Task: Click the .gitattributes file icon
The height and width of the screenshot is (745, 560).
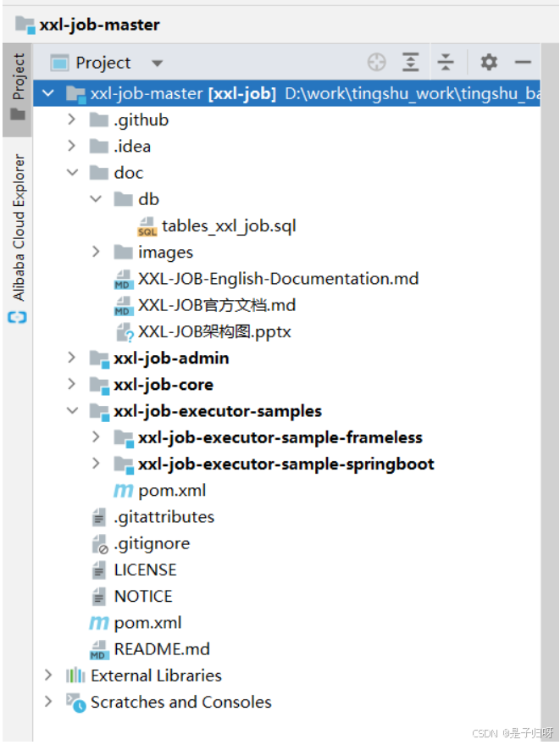Action: coord(99,517)
